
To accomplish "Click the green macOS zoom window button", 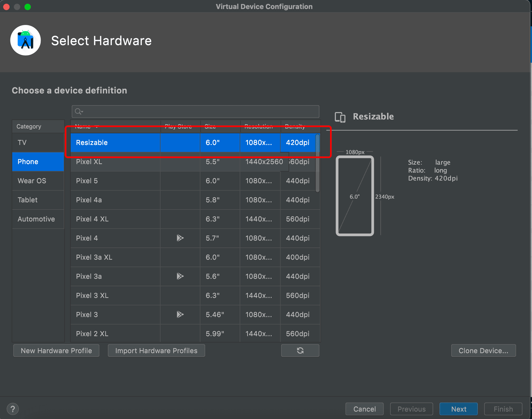I will point(28,7).
